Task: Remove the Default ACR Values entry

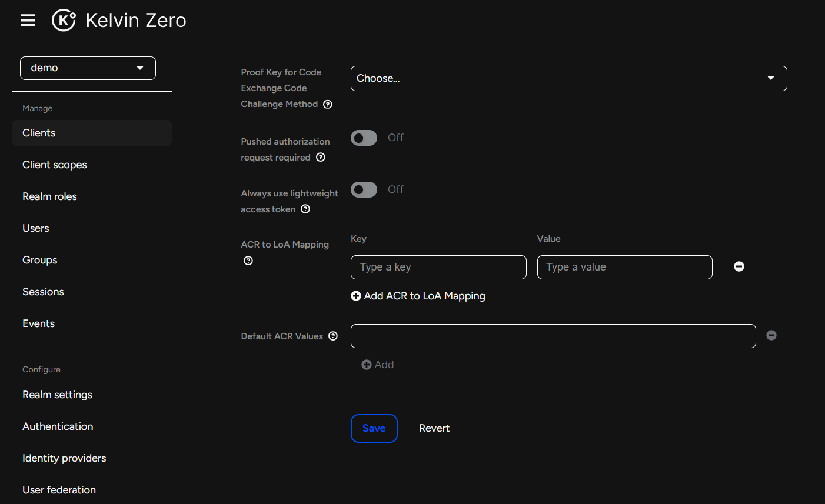Action: (771, 335)
